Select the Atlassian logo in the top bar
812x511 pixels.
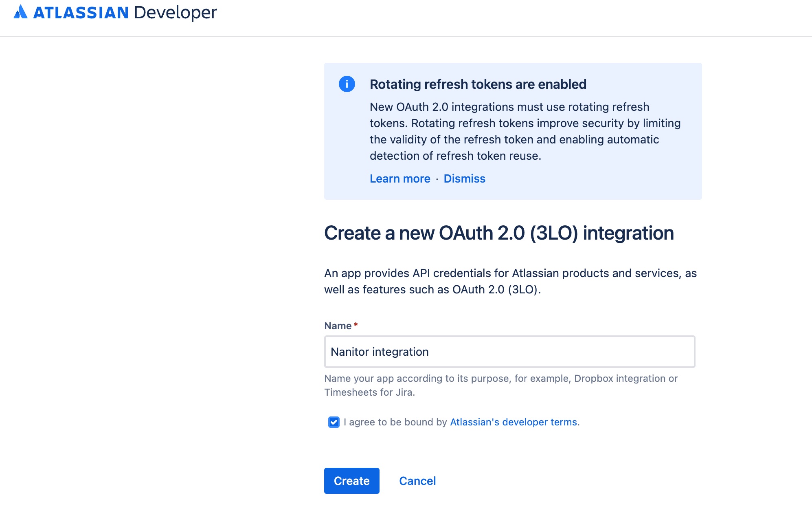click(20, 12)
